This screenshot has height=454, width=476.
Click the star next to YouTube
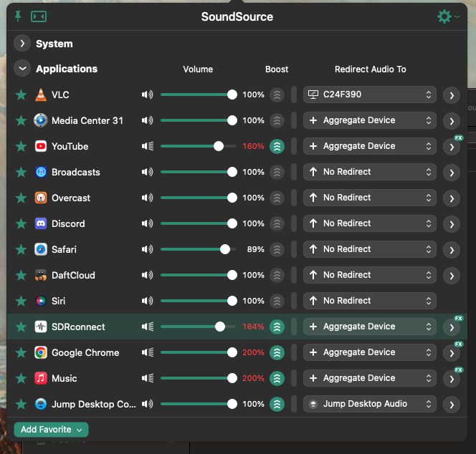[x=21, y=146]
